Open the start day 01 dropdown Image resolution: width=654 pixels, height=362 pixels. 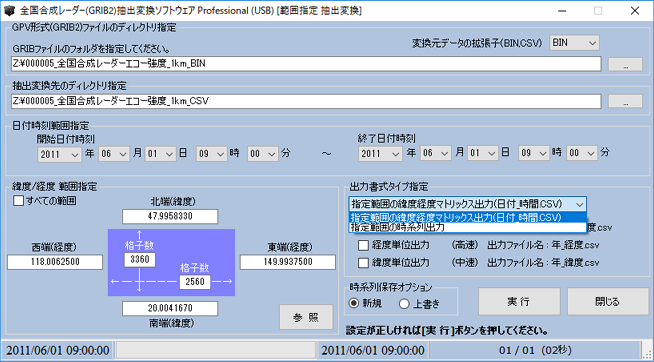[161, 154]
